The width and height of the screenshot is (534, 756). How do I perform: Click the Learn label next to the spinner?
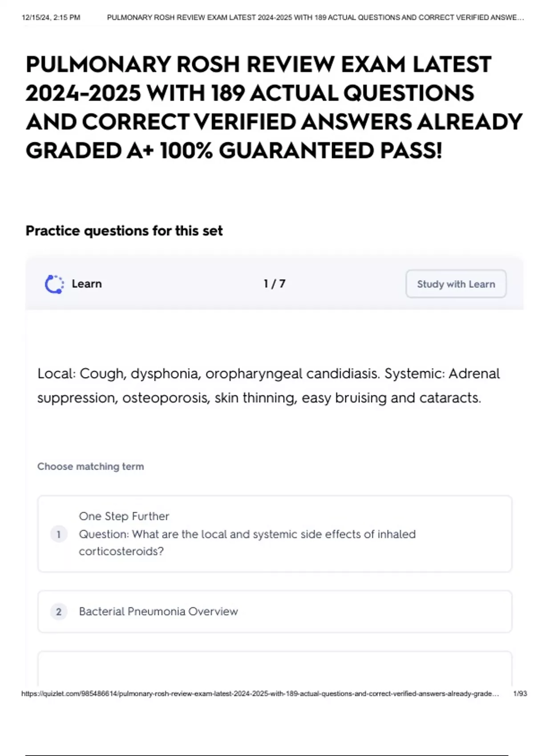[87, 283]
